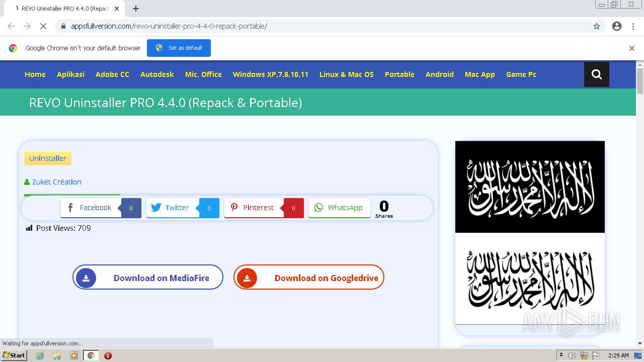The image size is (644, 362).
Task: Click Download on Googledrive
Action: pos(309,278)
